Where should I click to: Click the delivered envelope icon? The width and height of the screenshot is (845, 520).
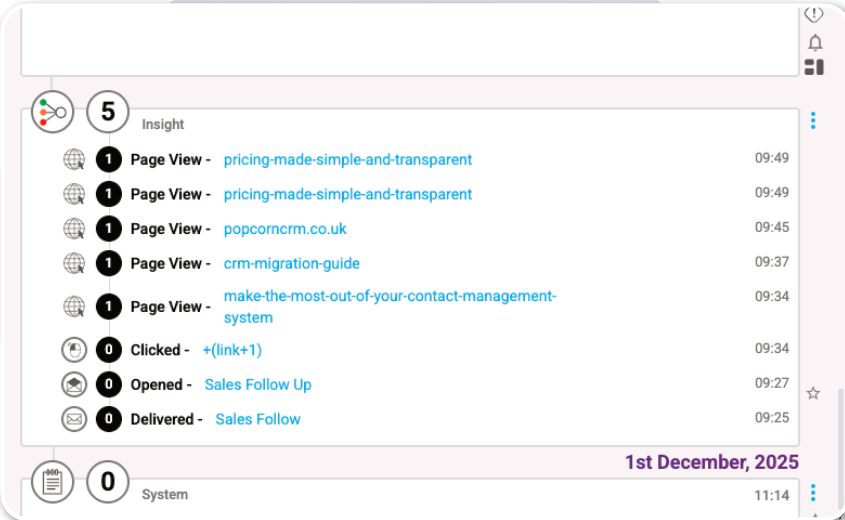[x=74, y=419]
